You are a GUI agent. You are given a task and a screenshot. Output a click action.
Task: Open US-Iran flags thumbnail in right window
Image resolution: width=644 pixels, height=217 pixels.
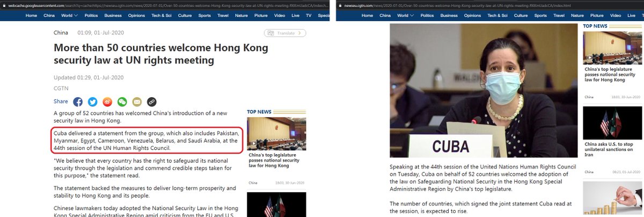click(612, 123)
